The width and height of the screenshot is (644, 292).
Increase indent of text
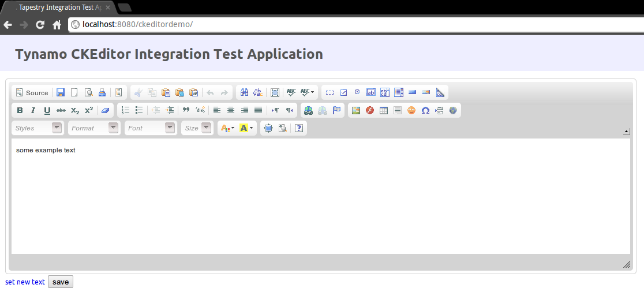[170, 110]
